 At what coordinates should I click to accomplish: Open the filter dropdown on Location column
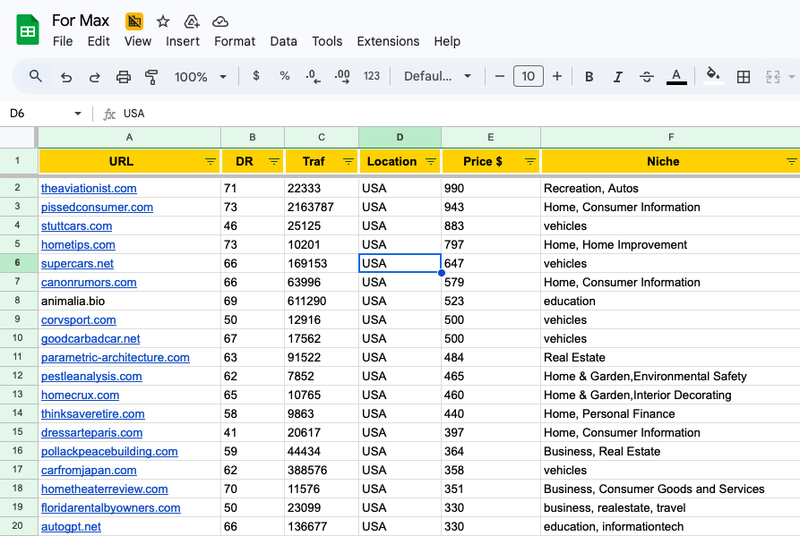pyautogui.click(x=431, y=161)
